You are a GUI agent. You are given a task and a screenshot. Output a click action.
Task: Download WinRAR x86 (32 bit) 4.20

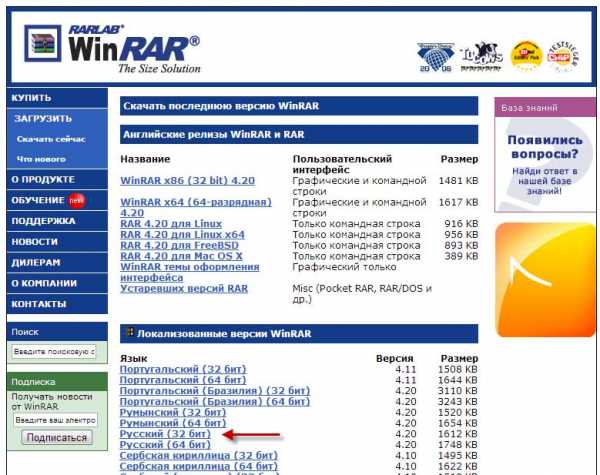pyautogui.click(x=188, y=181)
